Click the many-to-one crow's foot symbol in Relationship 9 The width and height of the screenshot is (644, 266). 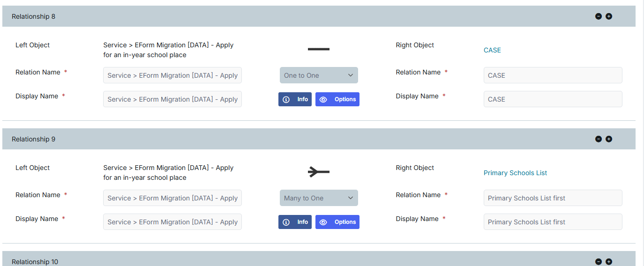click(x=319, y=172)
